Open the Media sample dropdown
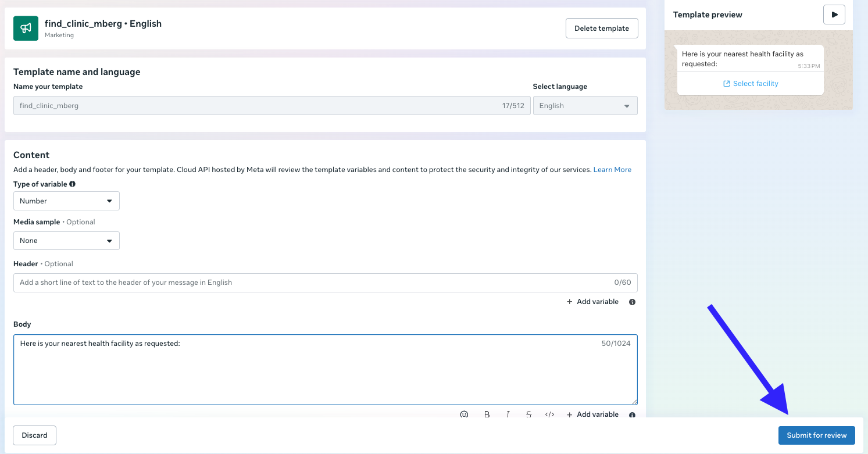 click(66, 241)
